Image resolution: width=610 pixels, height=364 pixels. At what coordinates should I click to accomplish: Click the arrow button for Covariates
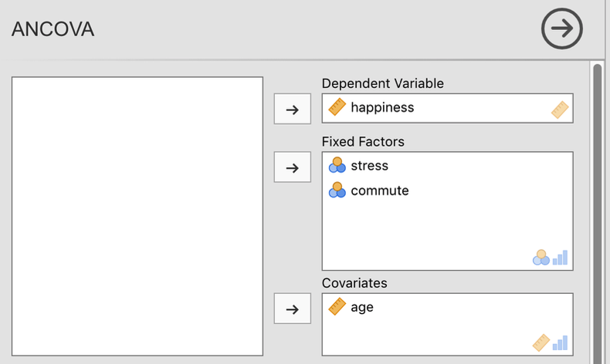[292, 308]
